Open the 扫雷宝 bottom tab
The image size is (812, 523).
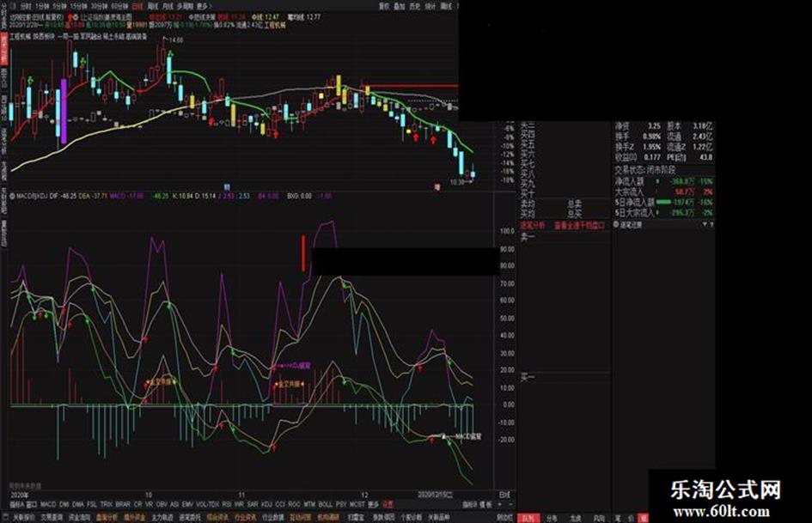(356, 517)
